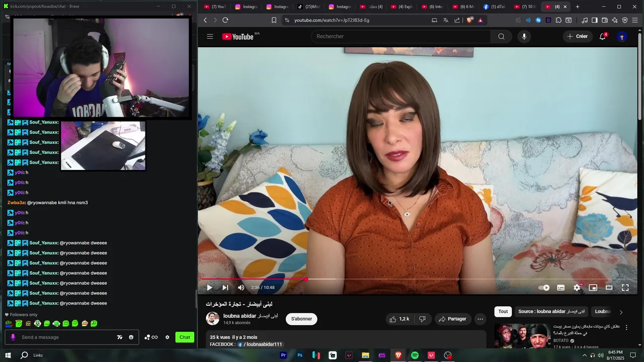Show more filter chips with the arrow
644x362 pixels.
pos(620,312)
